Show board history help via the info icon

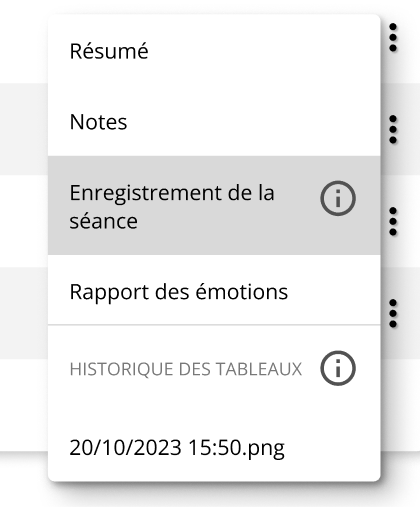click(338, 368)
